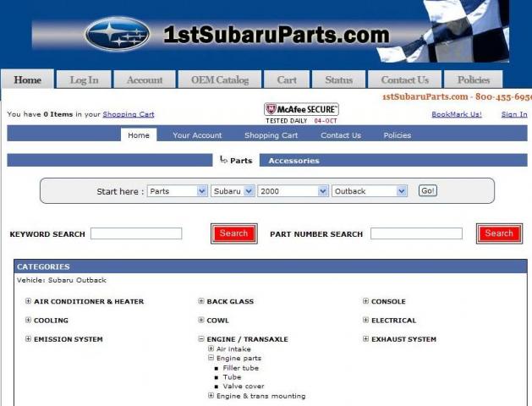Collapse the Engine parts subcategory
This screenshot has width=532, height=406.
[x=211, y=358]
